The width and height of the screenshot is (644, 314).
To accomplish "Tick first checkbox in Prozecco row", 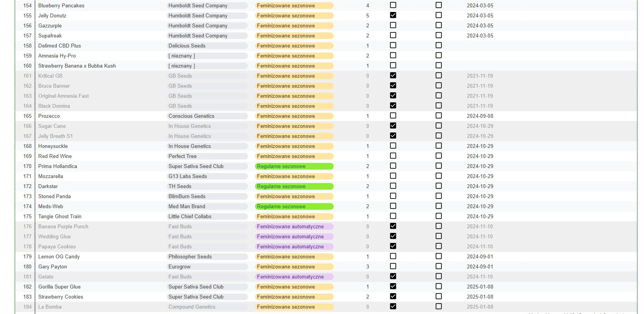I will [393, 115].
